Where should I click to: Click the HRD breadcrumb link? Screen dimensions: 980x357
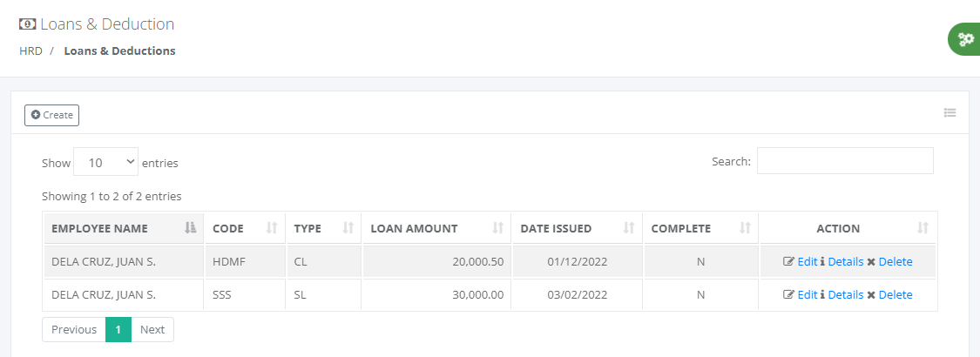[x=30, y=51]
